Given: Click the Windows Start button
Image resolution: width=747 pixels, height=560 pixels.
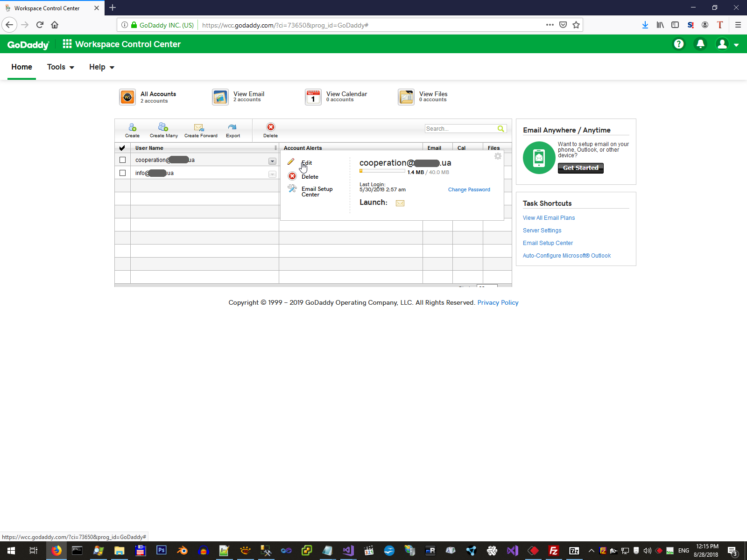Looking at the screenshot, I should tap(11, 551).
